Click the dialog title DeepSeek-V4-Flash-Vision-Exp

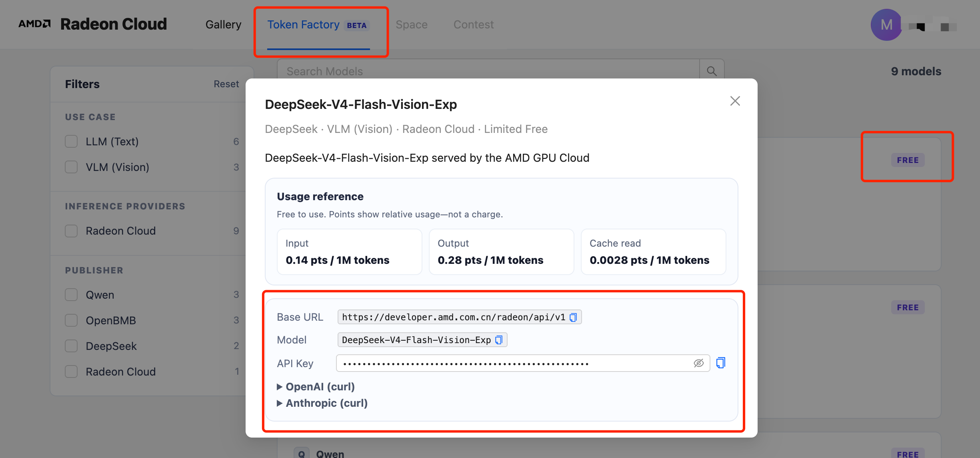361,104
